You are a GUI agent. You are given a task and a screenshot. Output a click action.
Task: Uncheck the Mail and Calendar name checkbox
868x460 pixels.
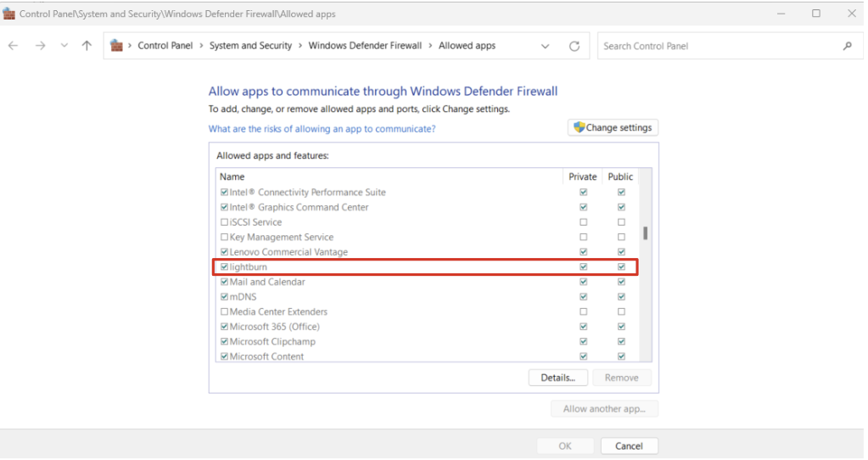pos(224,282)
